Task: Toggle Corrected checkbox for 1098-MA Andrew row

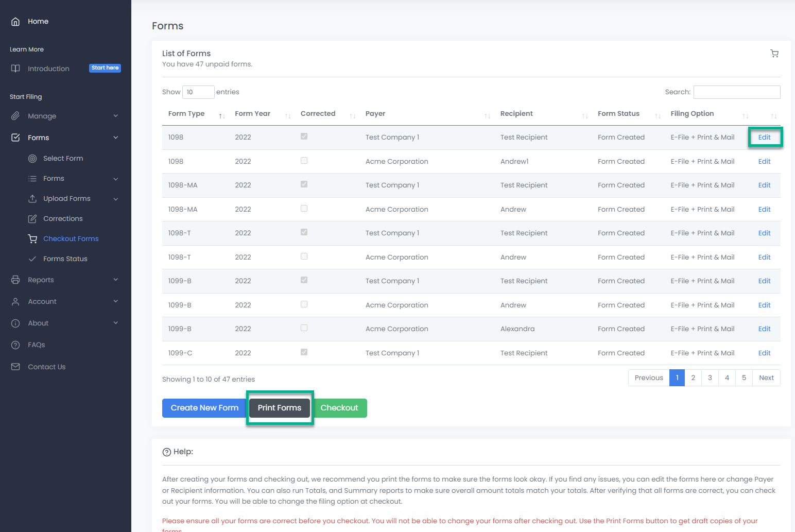Action: click(x=304, y=209)
